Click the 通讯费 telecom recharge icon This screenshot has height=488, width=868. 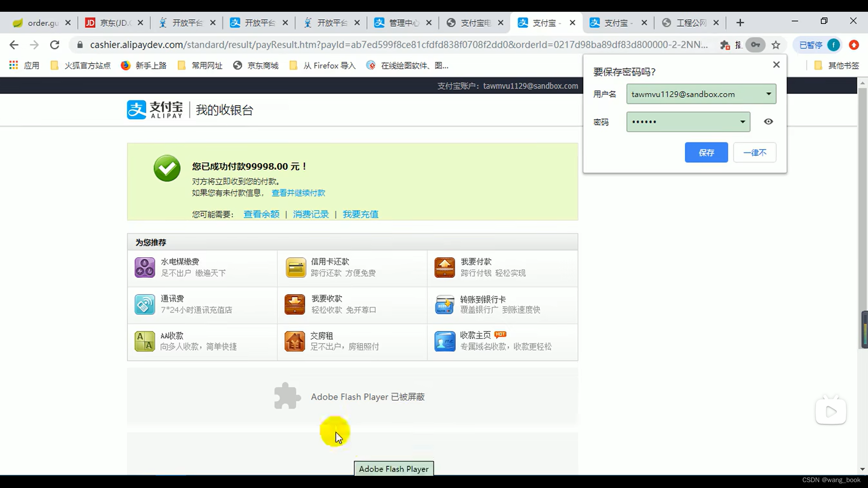144,304
